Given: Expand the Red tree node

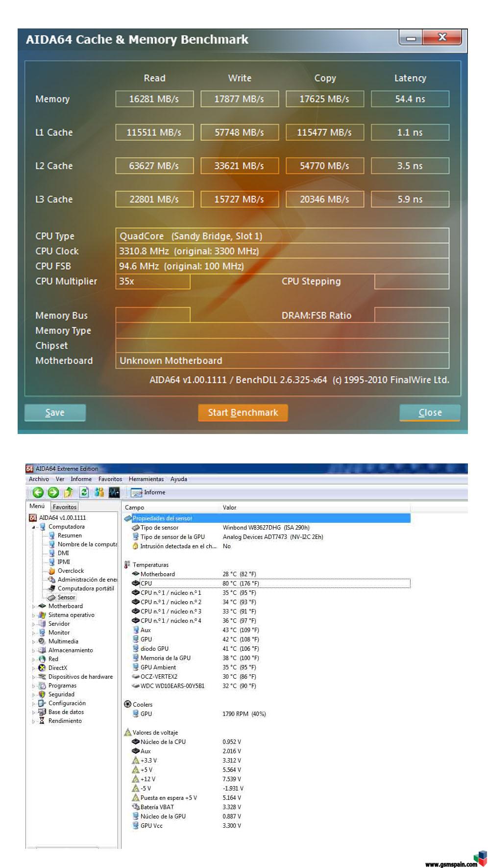Looking at the screenshot, I should pyautogui.click(x=34, y=660).
